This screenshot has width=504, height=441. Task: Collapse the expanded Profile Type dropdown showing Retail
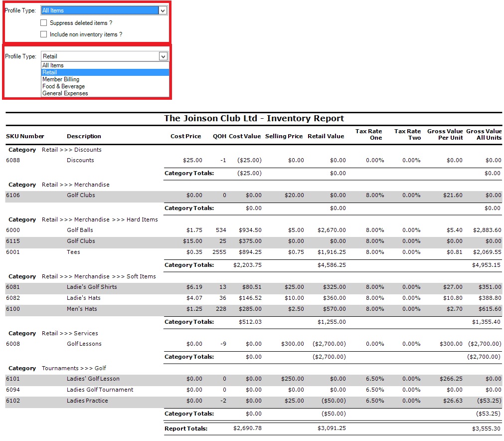[163, 56]
